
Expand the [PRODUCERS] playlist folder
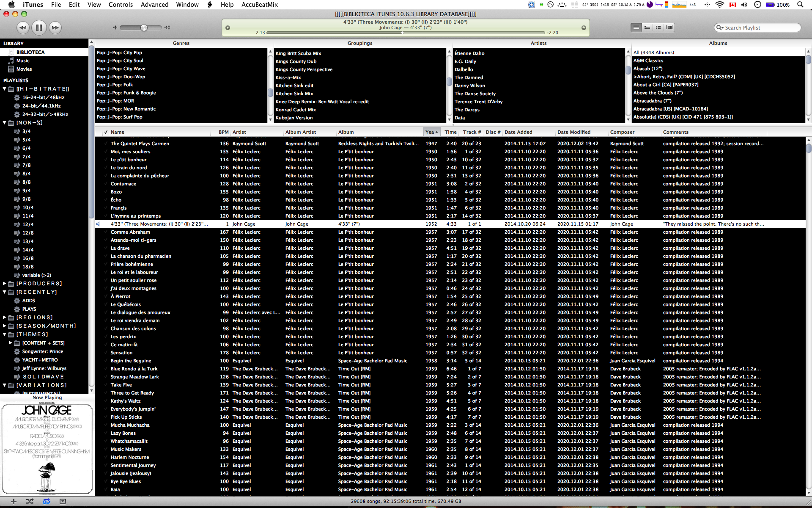click(x=4, y=283)
